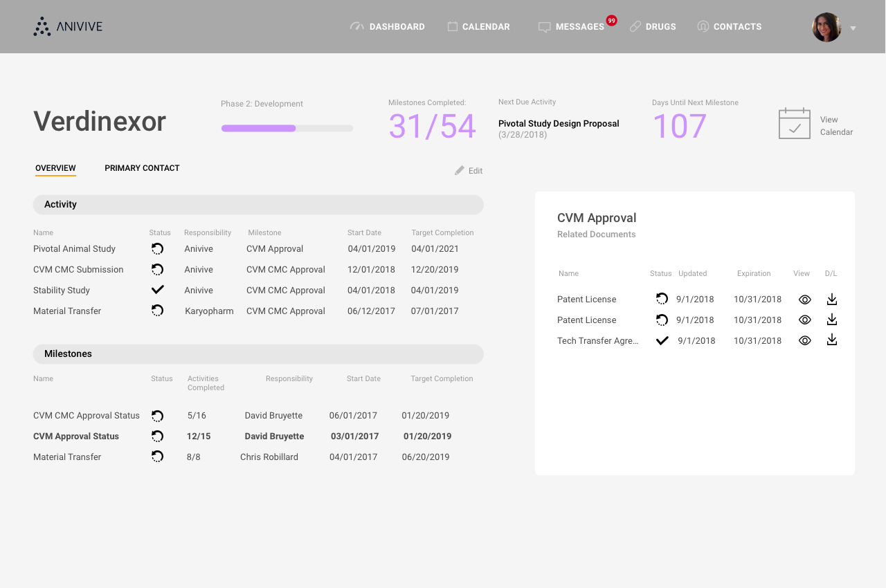
Task: Expand the user profile dropdown arrow
Action: (853, 28)
